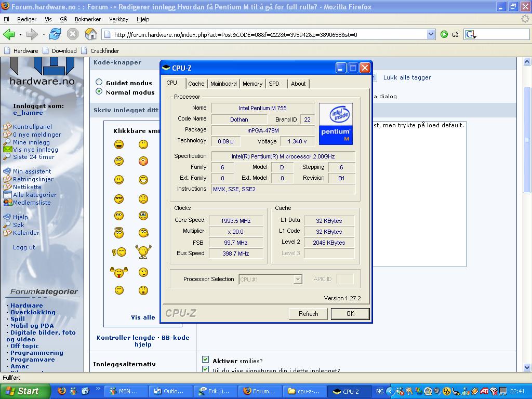Image resolution: width=532 pixels, height=399 pixels.
Task: Insert the angel halo smiley
Action: [x=119, y=232]
